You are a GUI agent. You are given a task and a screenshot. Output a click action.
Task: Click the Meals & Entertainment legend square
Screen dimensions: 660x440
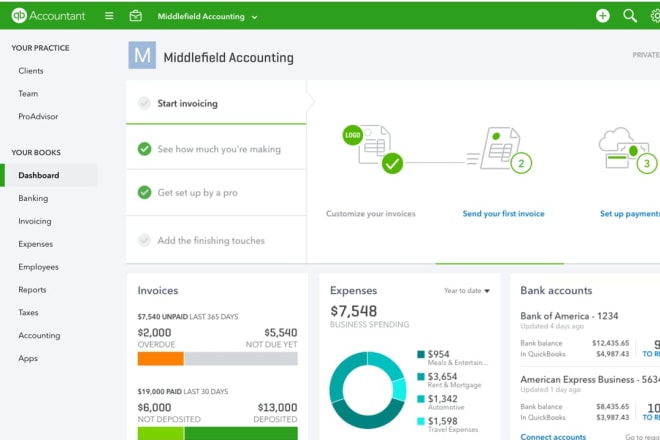point(420,354)
